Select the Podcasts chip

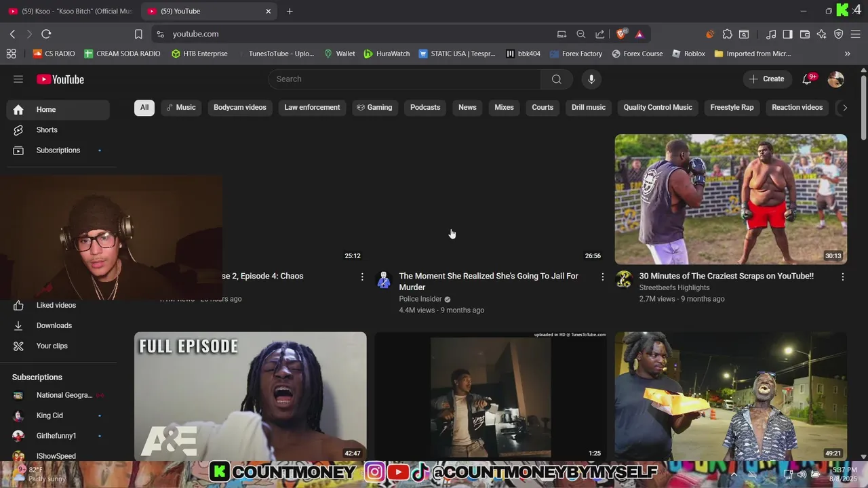click(x=425, y=108)
